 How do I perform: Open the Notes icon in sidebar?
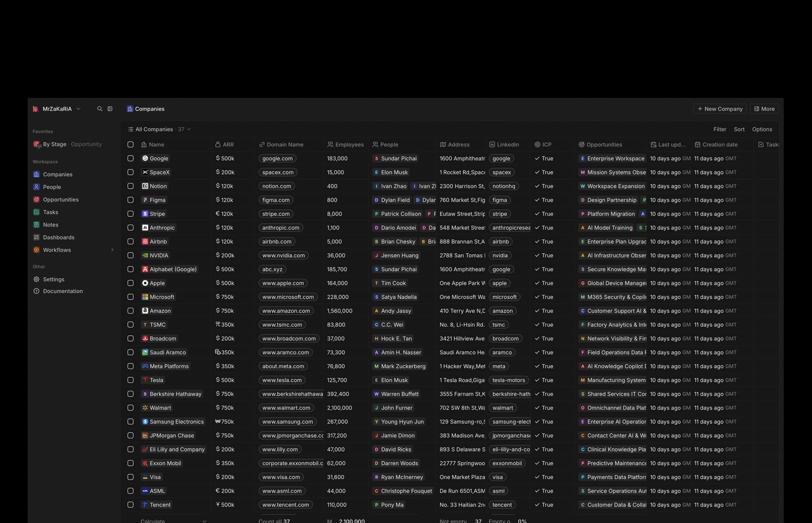pyautogui.click(x=36, y=225)
